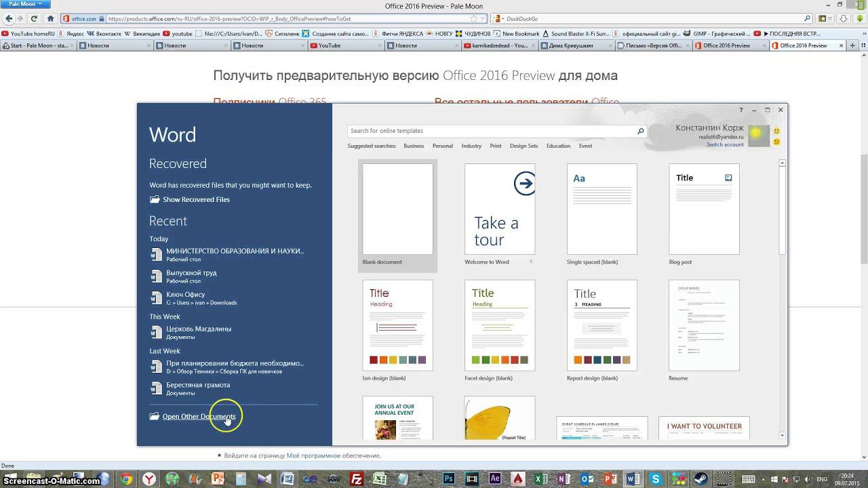Click the template search magnifier in Word
Viewport: 868px width, 488px height.
pos(640,131)
